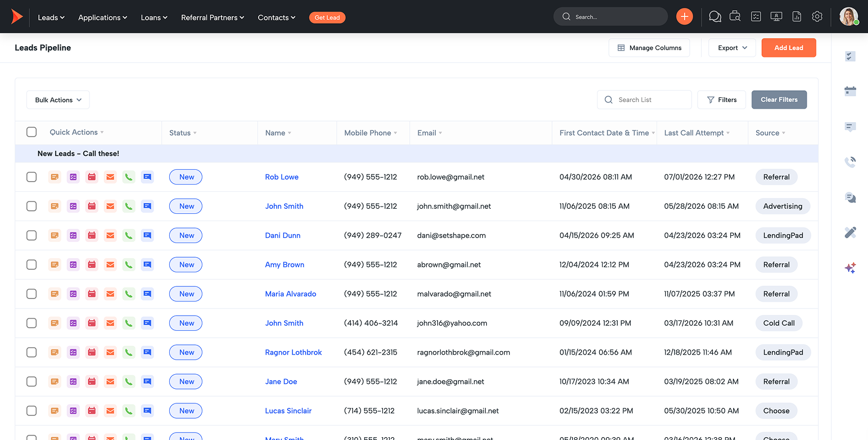Viewport: 868px width, 440px height.
Task: Check the box for John Smith yahoo row
Action: [x=31, y=323]
